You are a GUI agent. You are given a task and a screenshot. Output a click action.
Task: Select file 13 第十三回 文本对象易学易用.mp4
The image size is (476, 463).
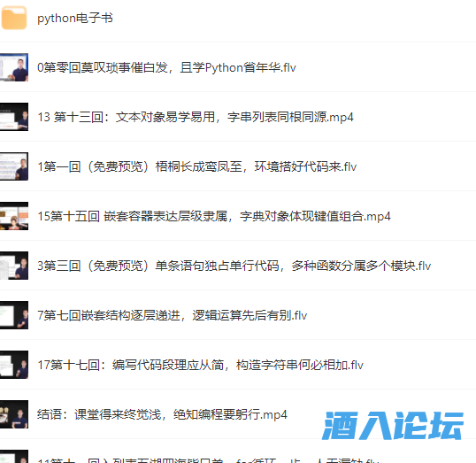[x=196, y=117]
